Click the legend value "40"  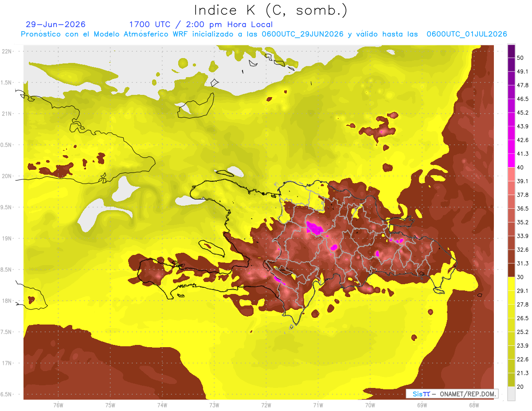point(521,168)
